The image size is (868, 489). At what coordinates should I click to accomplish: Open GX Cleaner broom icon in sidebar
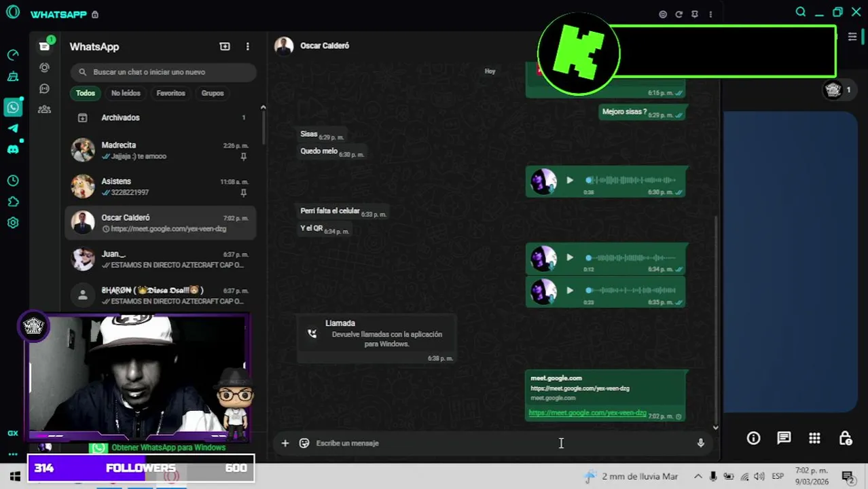pos(13,76)
